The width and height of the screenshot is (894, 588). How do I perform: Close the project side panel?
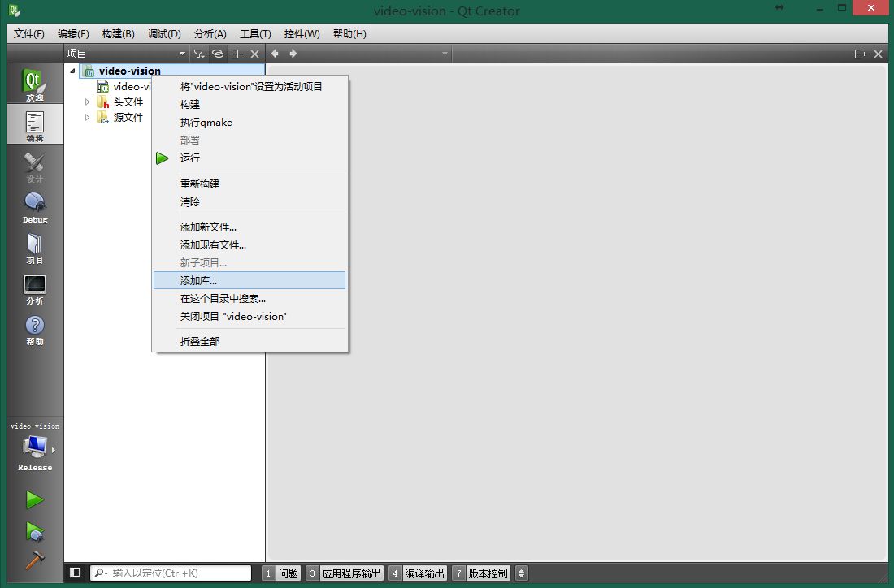pyautogui.click(x=255, y=54)
